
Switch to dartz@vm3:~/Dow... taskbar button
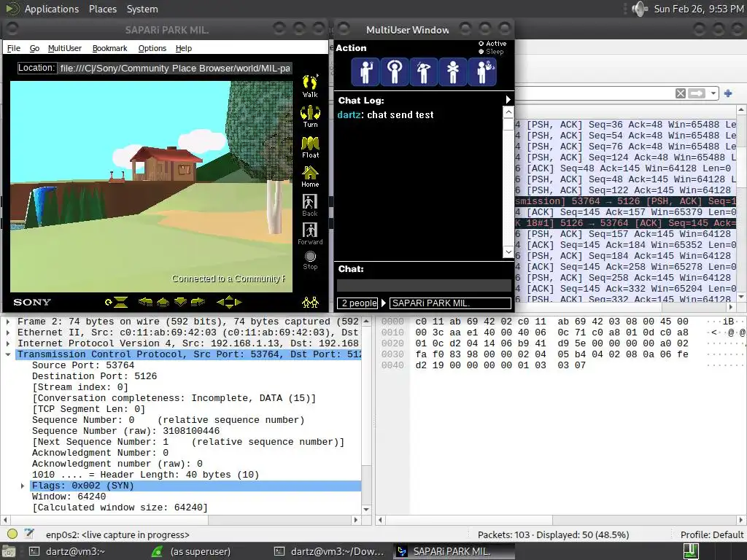pyautogui.click(x=330, y=551)
